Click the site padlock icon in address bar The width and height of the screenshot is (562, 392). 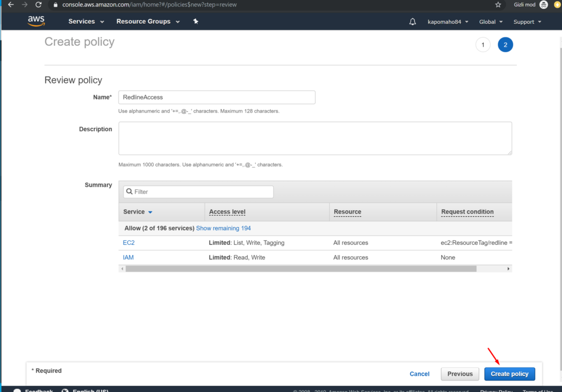pyautogui.click(x=55, y=4)
